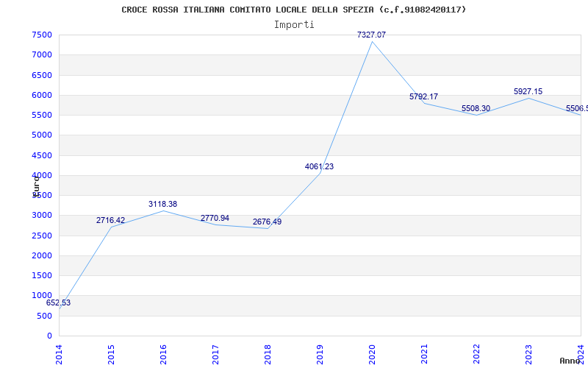Image resolution: width=588 pixels, height=368 pixels.
Task: Click data label 5927.15
Action: point(528,91)
